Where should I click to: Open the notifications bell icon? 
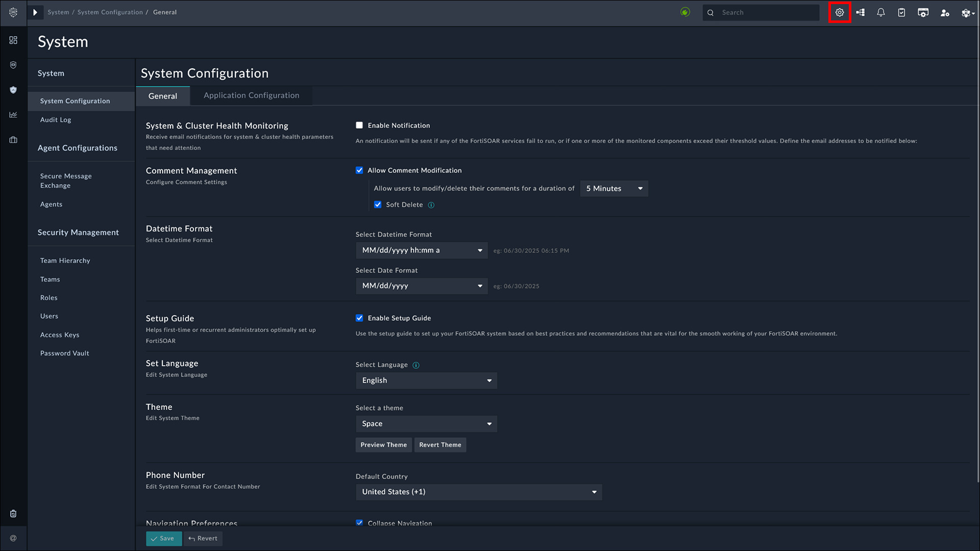(x=881, y=13)
